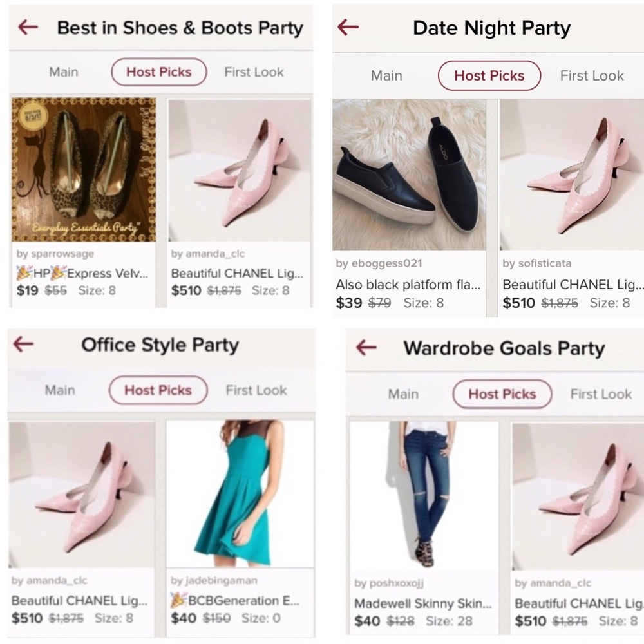This screenshot has height=644, width=644.
Task: Open seller eboggess021's profile
Action: pos(377,263)
